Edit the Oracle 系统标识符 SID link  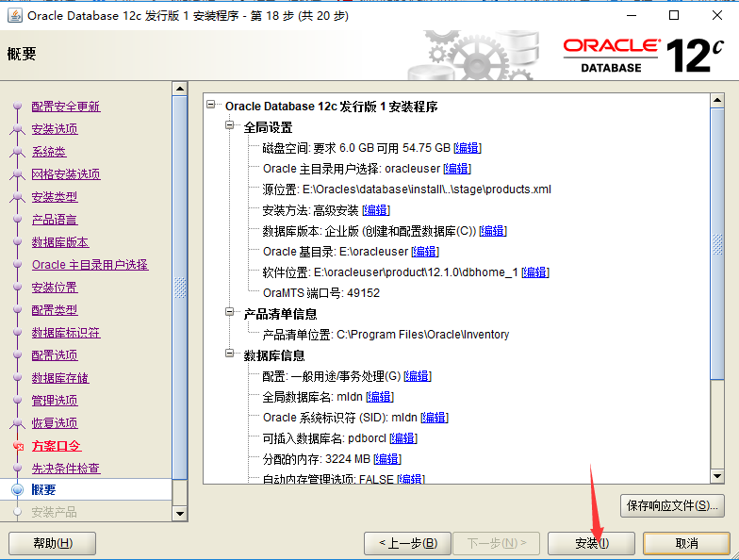435,418
